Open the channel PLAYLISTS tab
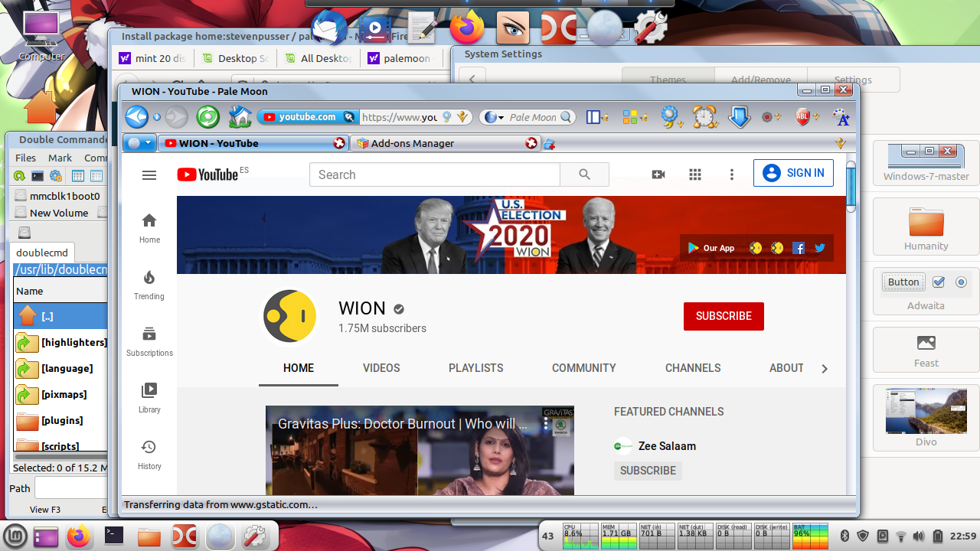This screenshot has width=980, height=551. [475, 368]
